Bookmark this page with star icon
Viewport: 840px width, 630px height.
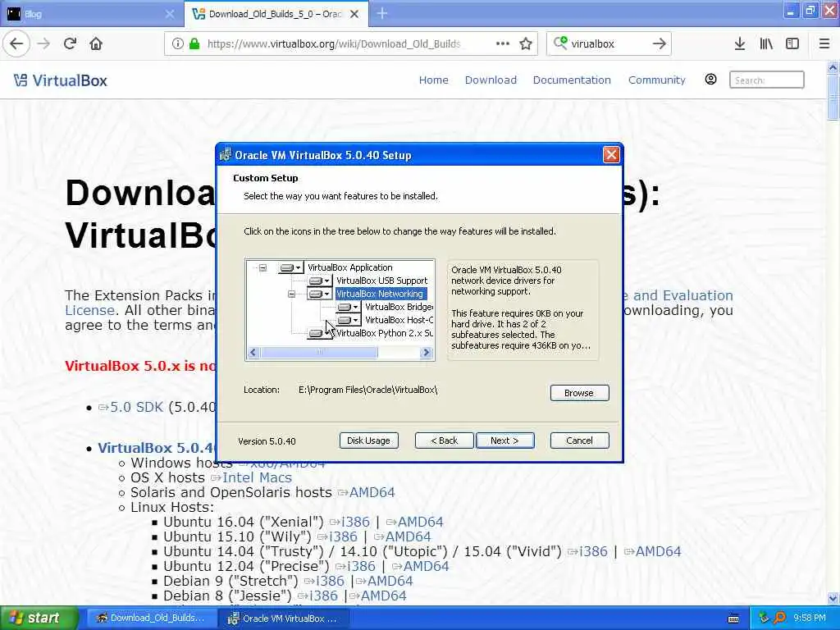526,44
